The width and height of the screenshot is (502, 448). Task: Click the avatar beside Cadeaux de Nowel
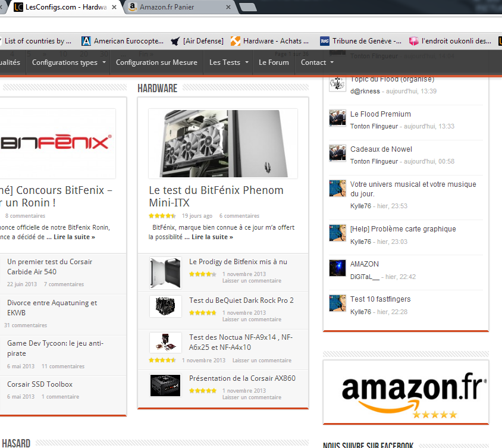click(337, 153)
